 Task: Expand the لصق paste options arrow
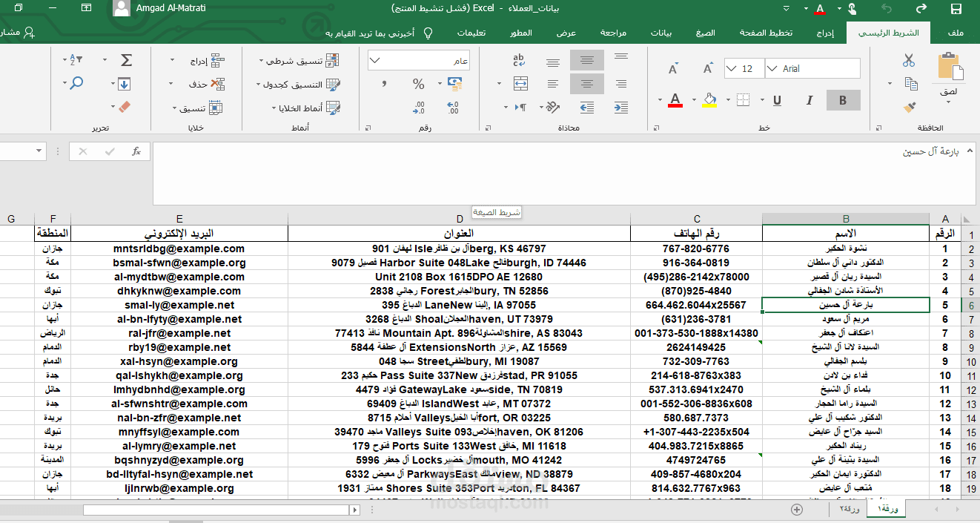click(x=950, y=102)
